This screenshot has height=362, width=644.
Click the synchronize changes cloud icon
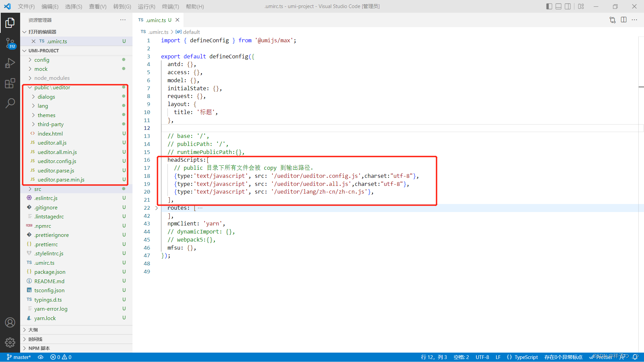(x=41, y=357)
